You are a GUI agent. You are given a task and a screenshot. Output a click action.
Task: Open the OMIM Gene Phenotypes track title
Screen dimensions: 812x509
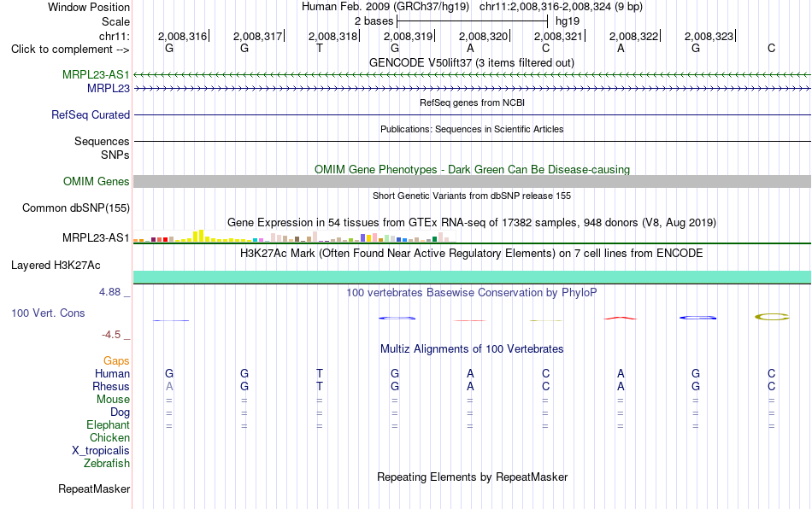coord(472,169)
